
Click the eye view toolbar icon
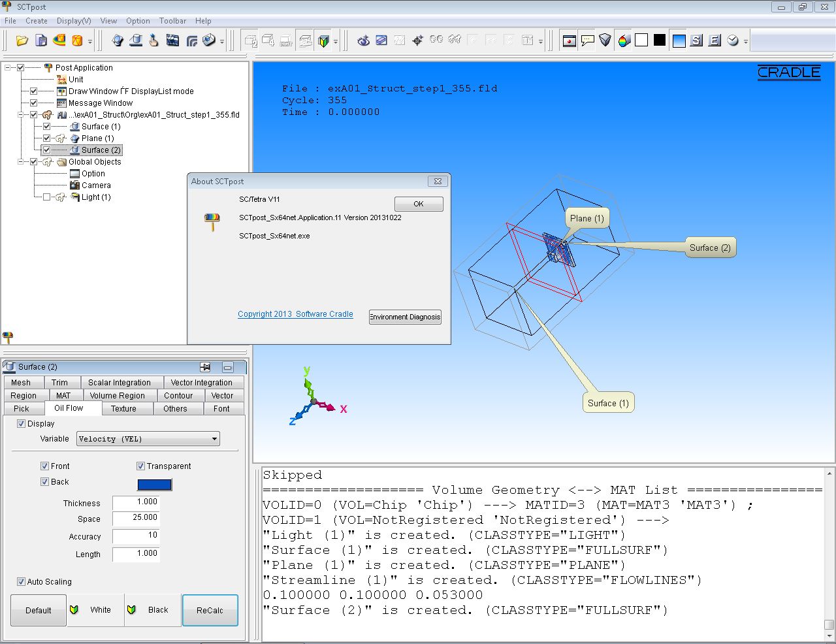click(x=364, y=40)
